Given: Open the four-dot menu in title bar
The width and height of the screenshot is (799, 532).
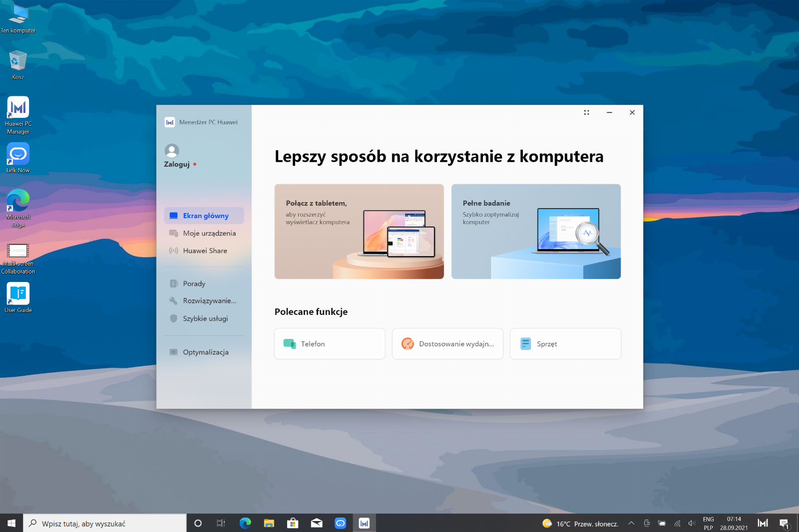Looking at the screenshot, I should (587, 112).
